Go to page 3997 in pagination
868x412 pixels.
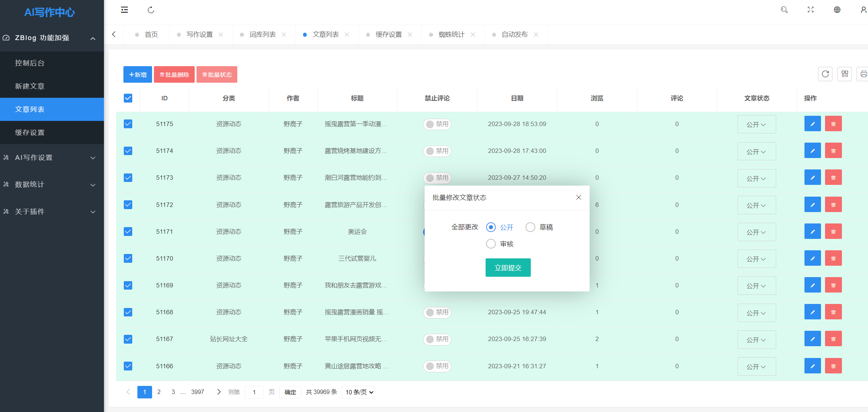coord(198,392)
